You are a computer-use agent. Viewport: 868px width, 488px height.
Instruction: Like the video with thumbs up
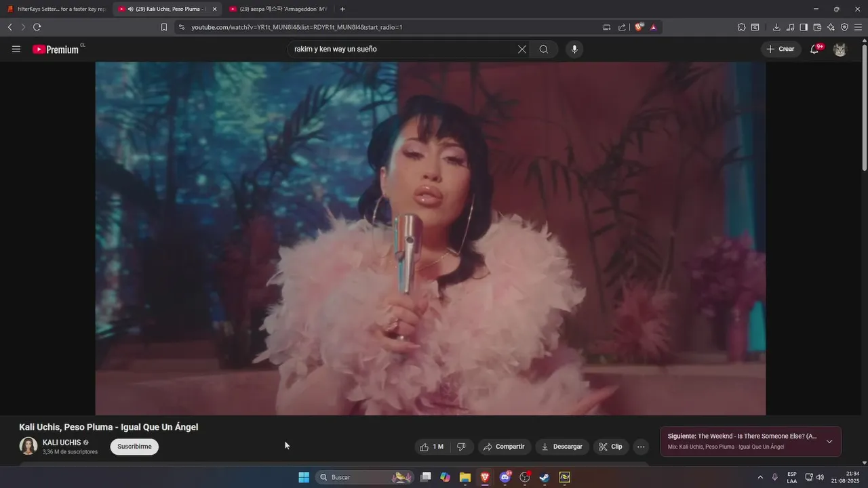(x=431, y=447)
